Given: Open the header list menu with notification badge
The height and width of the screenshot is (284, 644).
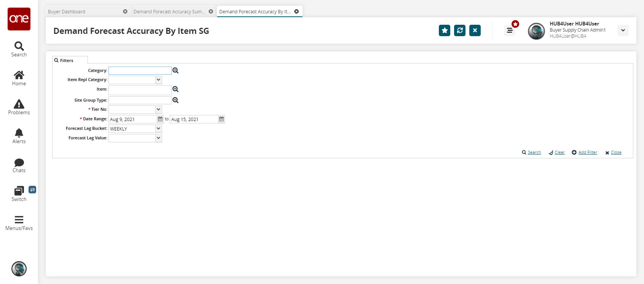Looking at the screenshot, I should click(x=510, y=30).
